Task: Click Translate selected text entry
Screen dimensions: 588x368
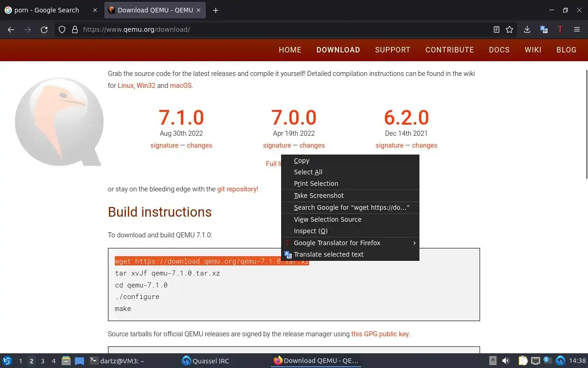Action: click(x=350, y=254)
